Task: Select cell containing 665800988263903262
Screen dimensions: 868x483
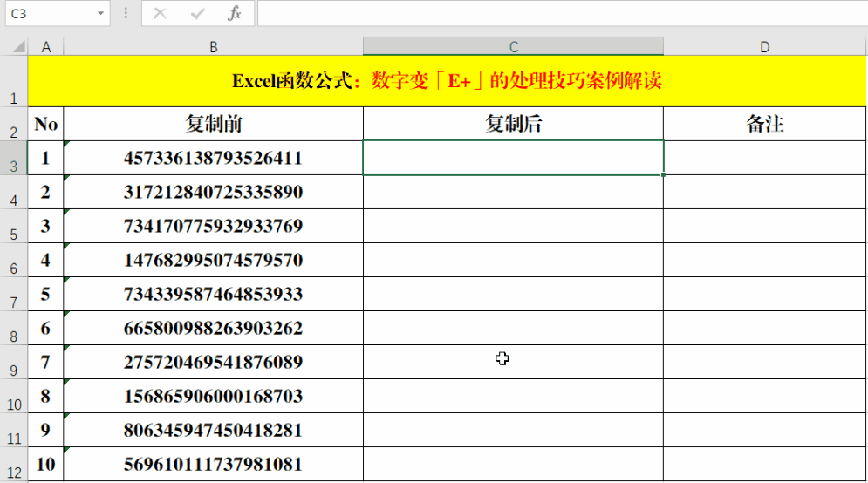Action: [x=214, y=328]
